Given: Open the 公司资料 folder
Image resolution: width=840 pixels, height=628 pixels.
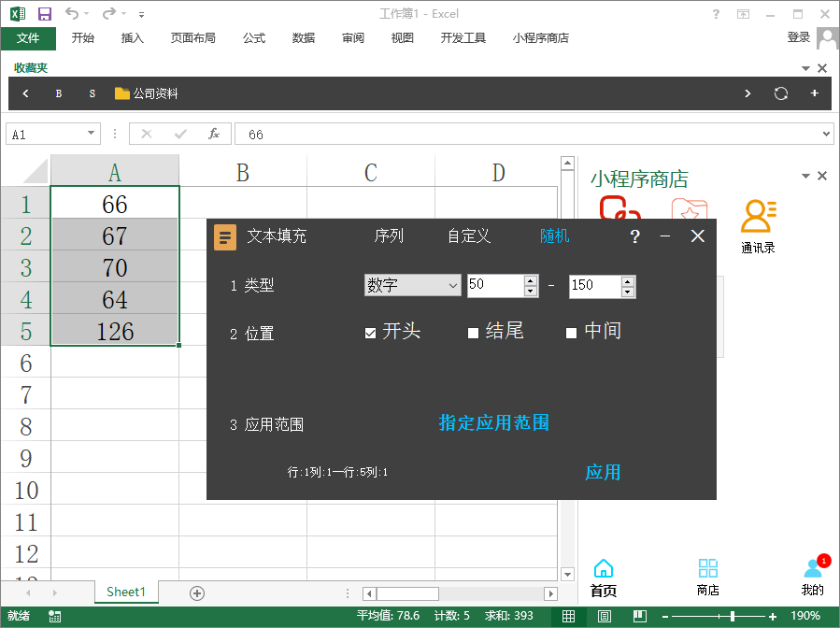Looking at the screenshot, I should [147, 93].
